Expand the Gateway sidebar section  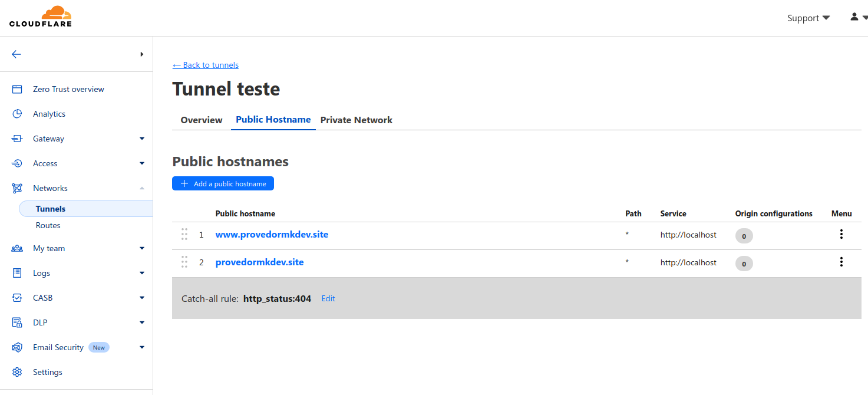pos(141,139)
